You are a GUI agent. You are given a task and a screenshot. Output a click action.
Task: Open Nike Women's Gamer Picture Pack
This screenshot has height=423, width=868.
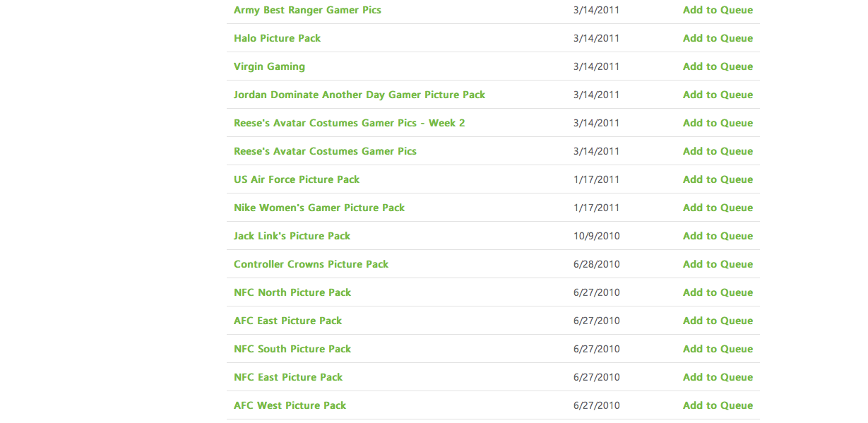point(319,208)
